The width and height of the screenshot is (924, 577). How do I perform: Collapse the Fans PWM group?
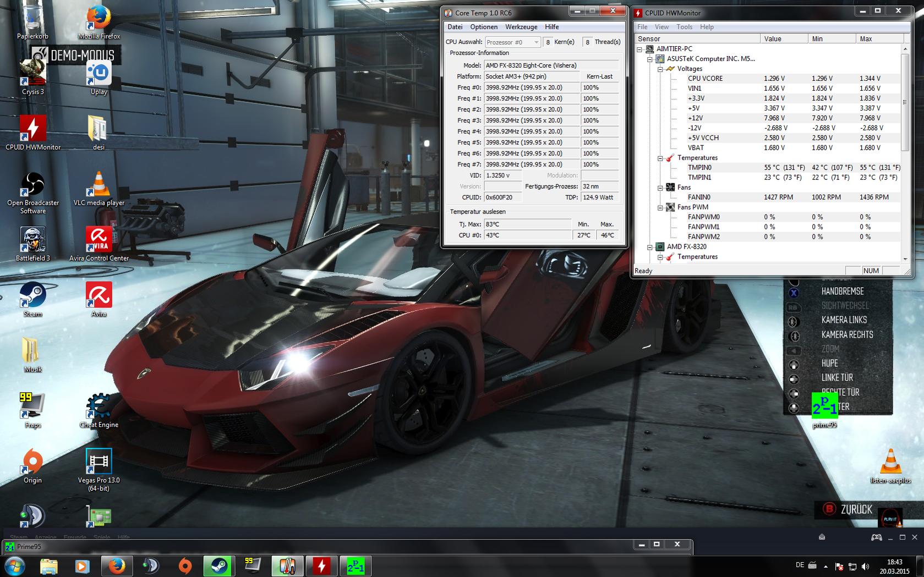(x=660, y=207)
